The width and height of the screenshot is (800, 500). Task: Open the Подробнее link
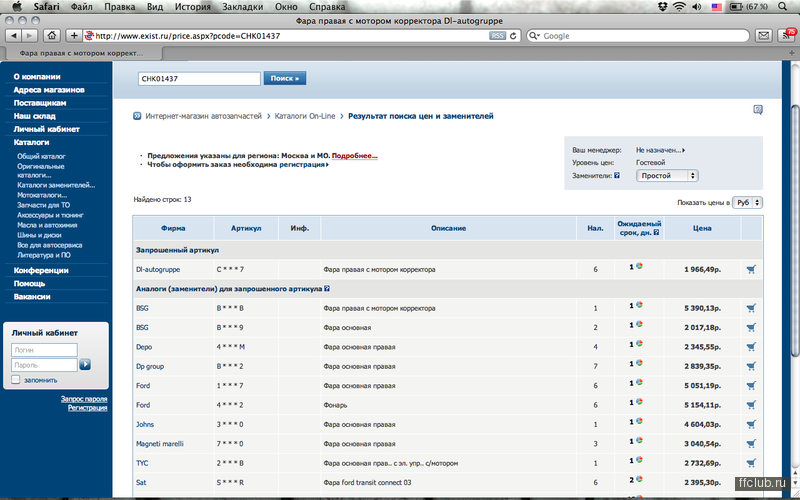pos(355,156)
